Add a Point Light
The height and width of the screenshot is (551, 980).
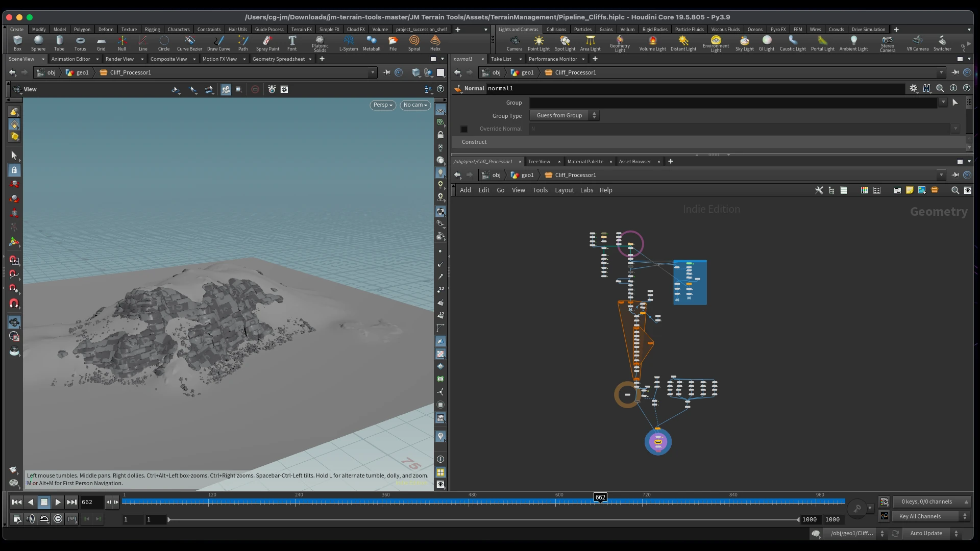tap(538, 43)
